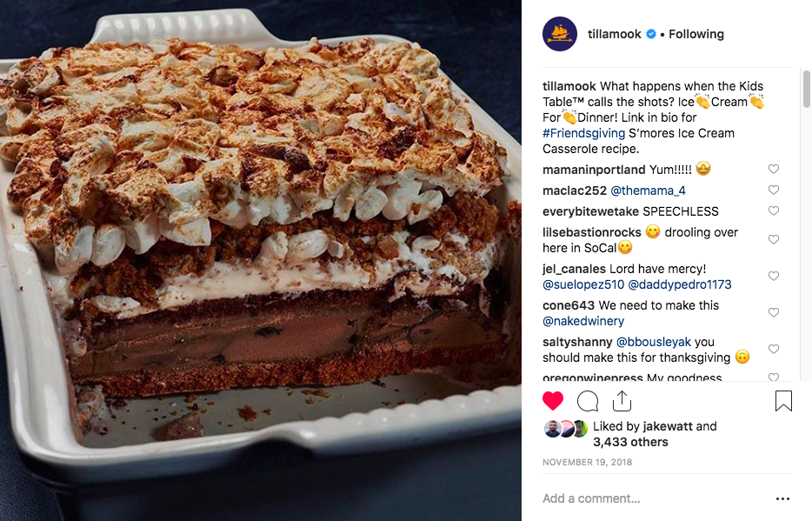Like the jel_canales comment heart

pyautogui.click(x=774, y=276)
